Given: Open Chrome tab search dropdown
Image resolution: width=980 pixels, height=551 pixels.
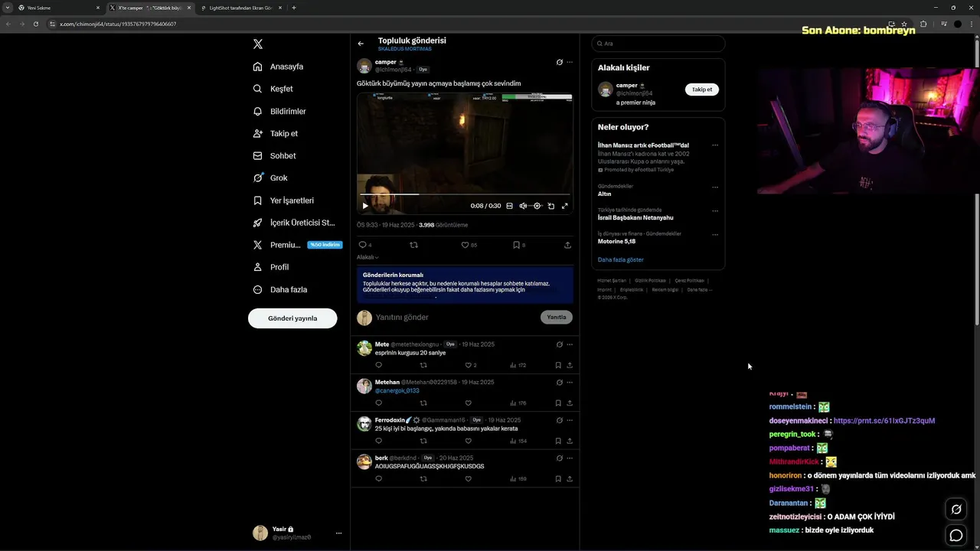Looking at the screenshot, I should (7, 8).
